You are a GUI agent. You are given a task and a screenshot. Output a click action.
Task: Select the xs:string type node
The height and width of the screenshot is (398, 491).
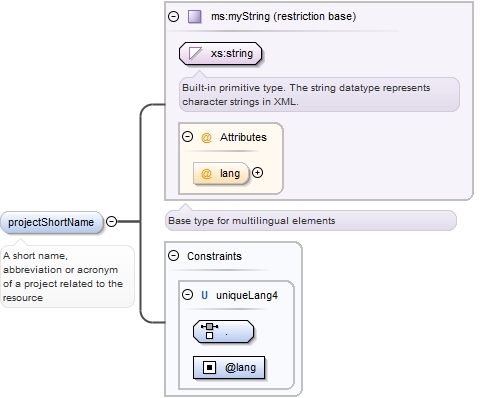(220, 53)
